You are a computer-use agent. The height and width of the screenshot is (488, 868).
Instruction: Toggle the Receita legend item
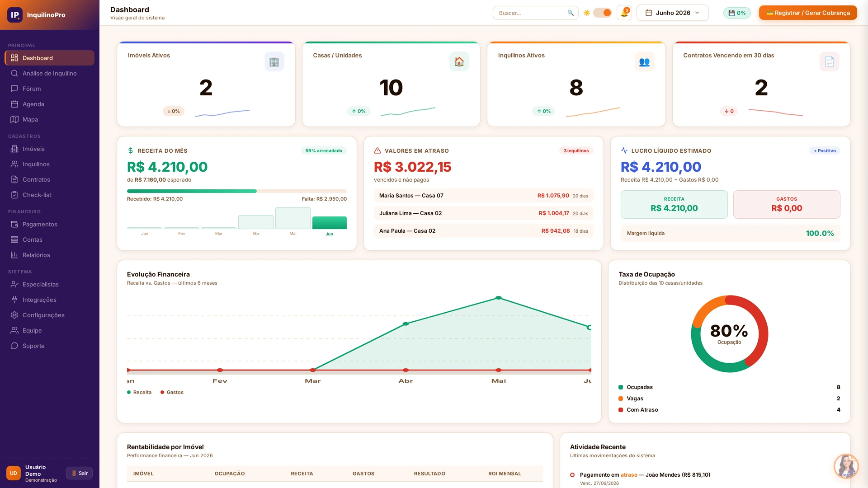coord(140,392)
